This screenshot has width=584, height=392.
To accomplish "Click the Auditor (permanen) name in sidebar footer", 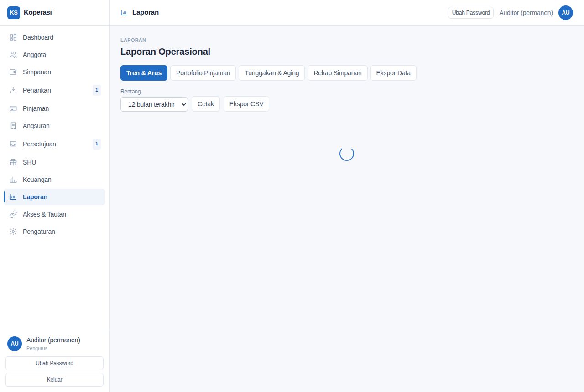I will tap(53, 340).
